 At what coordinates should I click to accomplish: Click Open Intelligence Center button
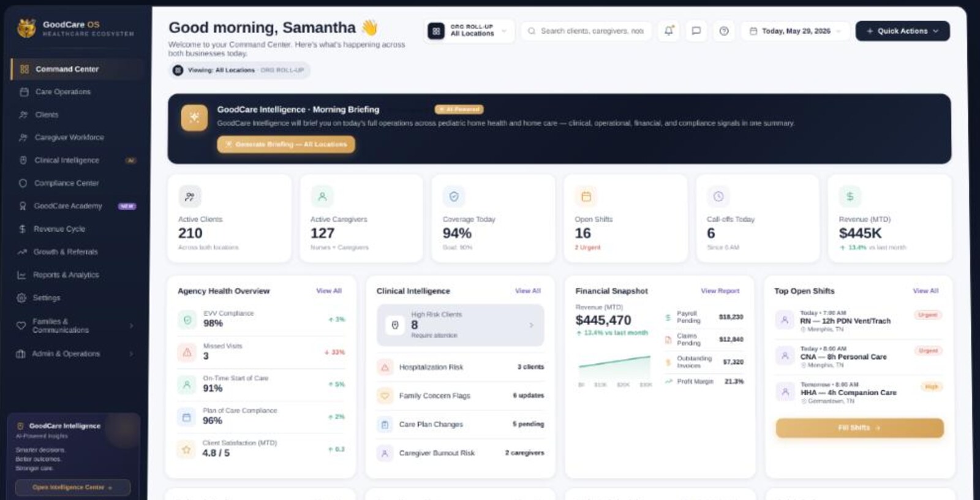(72, 487)
